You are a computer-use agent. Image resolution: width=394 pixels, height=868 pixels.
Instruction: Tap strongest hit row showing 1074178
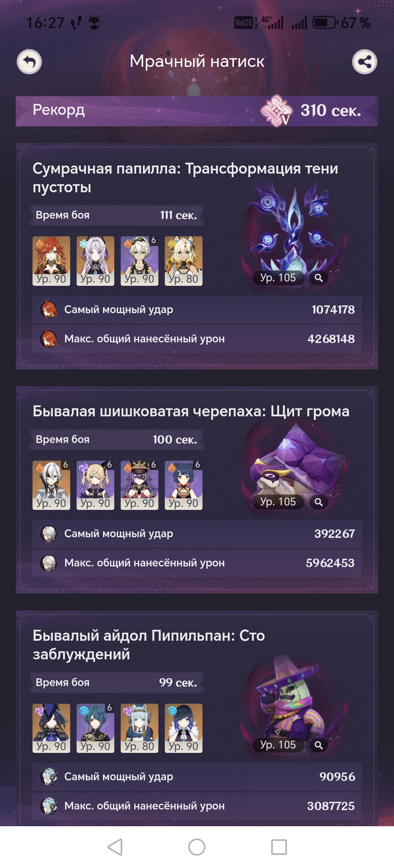click(197, 310)
